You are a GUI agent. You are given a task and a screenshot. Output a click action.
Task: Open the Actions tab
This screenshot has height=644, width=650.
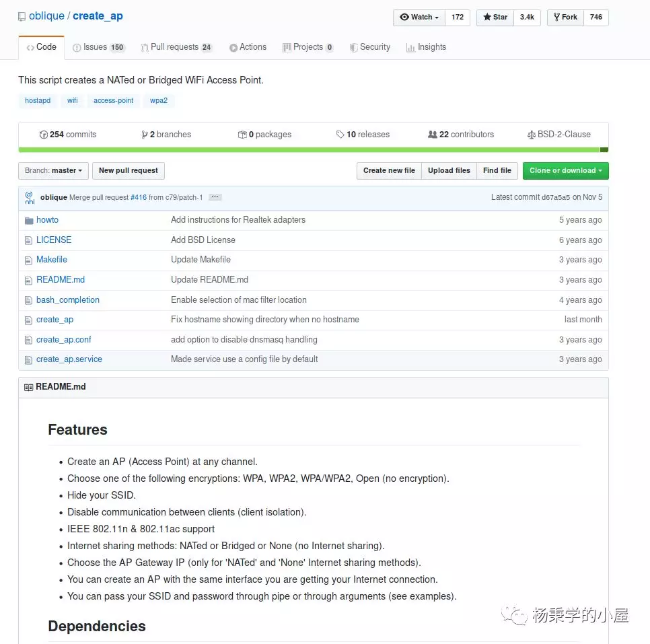coord(248,47)
